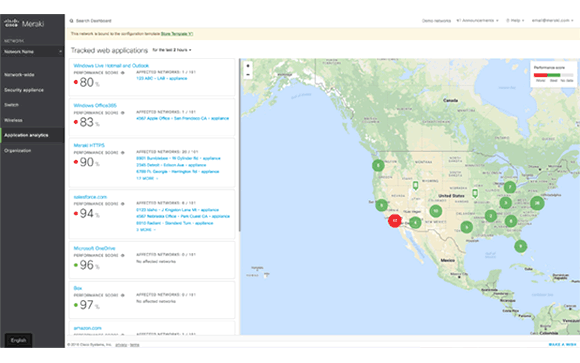Open the Apple Office San Francisco CA appliance network
Image resolution: width=580 pixels, height=363 pixels.
[183, 118]
